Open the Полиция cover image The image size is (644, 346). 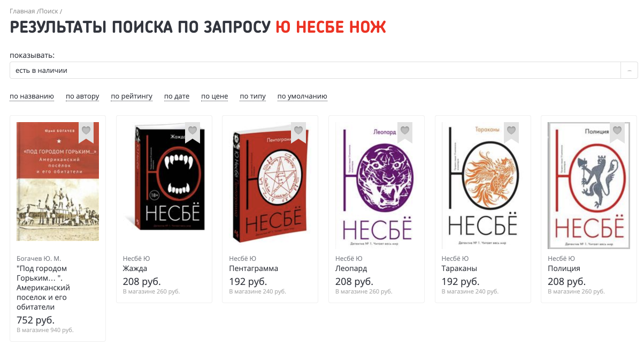pos(589,186)
